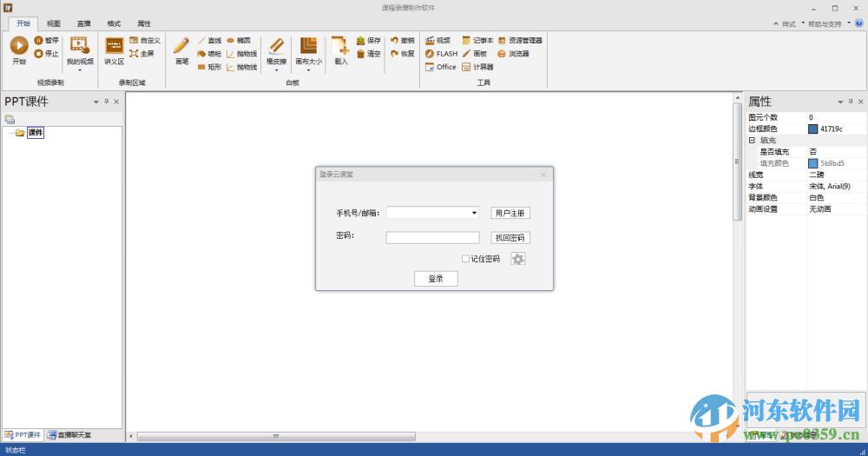Image resolution: width=868 pixels, height=456 pixels.
Task: Click the 边框颜色 color swatch 41719c
Action: (812, 129)
